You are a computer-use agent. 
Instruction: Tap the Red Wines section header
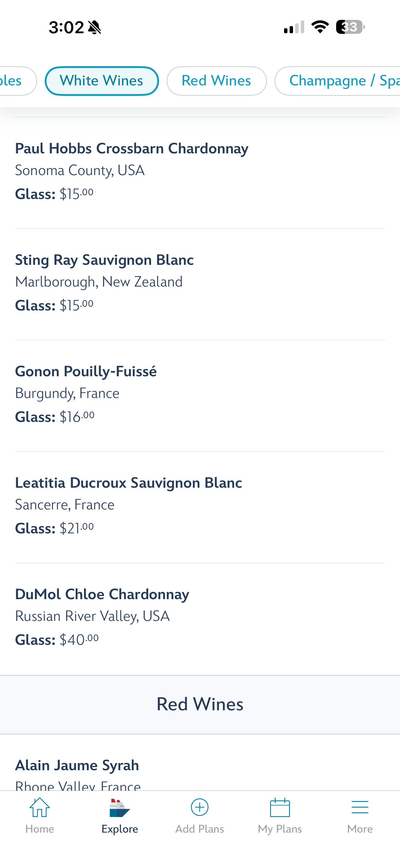[x=200, y=704]
